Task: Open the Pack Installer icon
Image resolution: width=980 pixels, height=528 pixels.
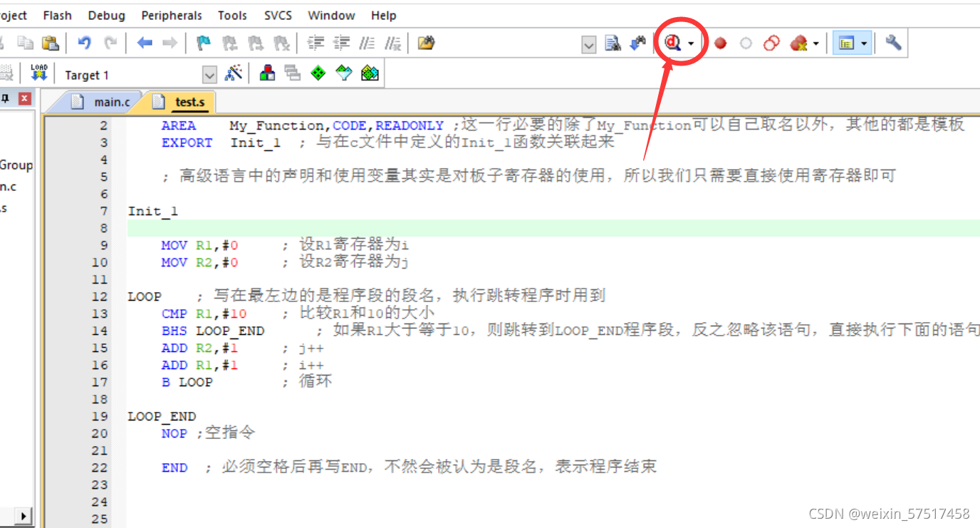Action: (x=370, y=73)
